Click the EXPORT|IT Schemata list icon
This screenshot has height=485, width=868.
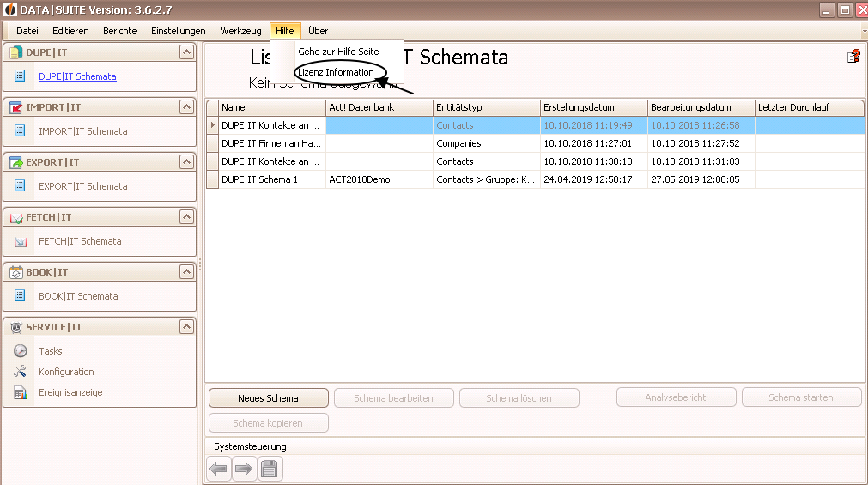pos(20,185)
